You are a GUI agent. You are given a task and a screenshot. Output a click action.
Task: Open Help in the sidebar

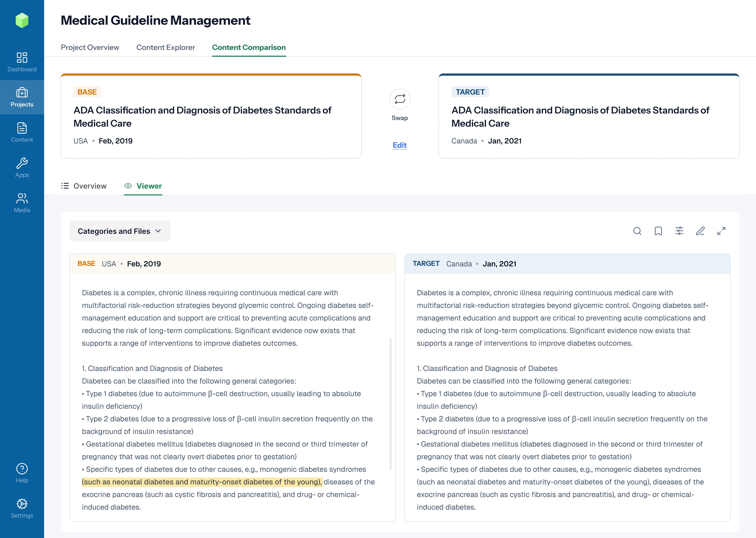22,473
